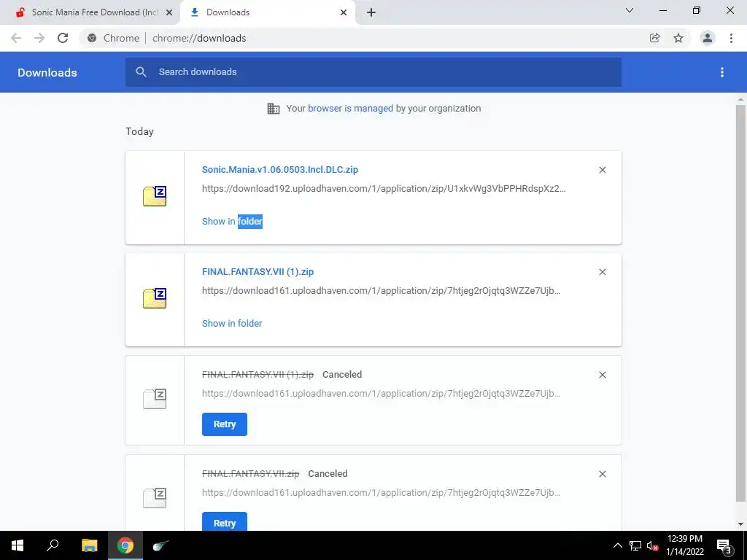
Task: Click the Chrome taskbar icon
Action: click(125, 545)
